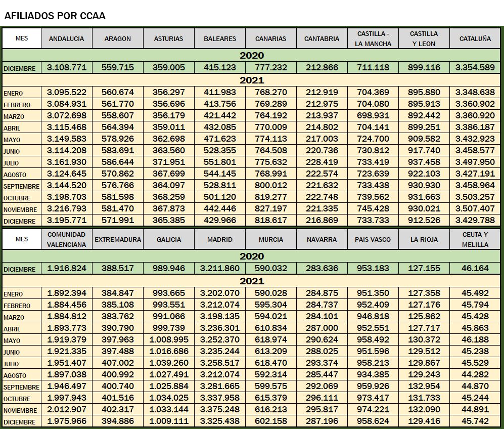Viewport: 504px width, 429px height.
Task: Click La Rioja value 132.954
Action: pos(424,386)
